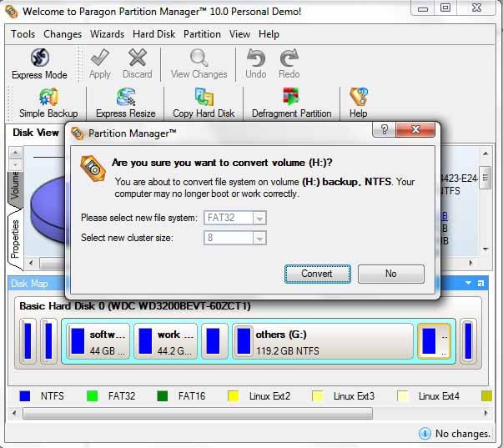Open the View menu

[239, 34]
